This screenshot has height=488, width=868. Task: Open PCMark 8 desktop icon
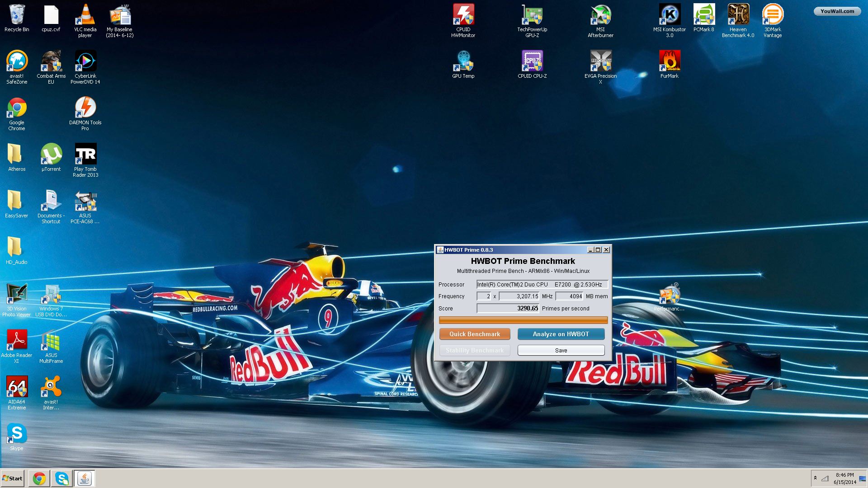704,18
